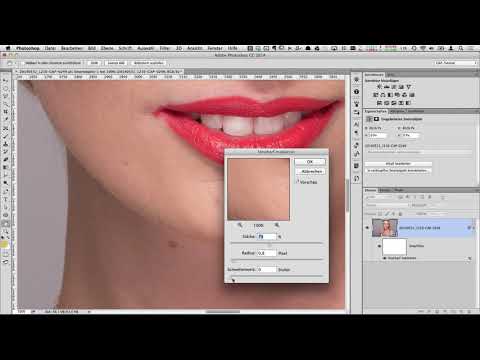Click OK in the sharpen dialog
The width and height of the screenshot is (480, 360).
[x=310, y=162]
